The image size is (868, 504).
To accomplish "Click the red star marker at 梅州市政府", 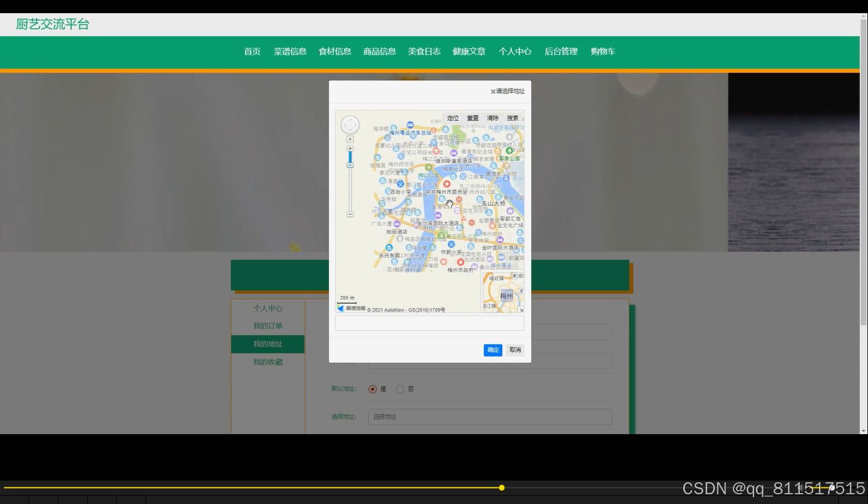I will coord(460,262).
